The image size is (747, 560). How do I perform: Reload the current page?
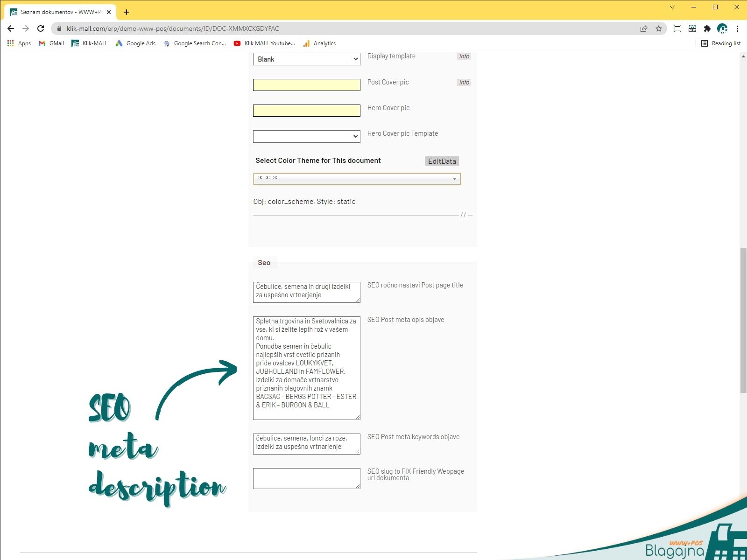coord(41,28)
